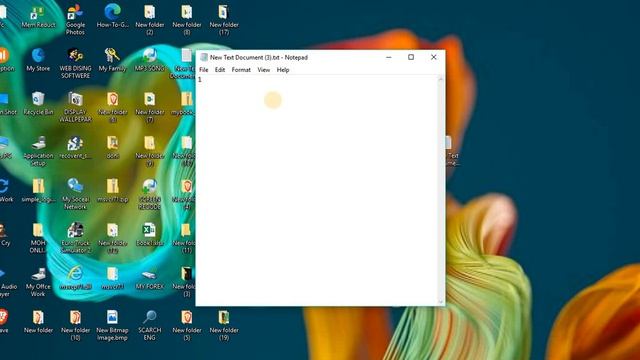Select the My Family keys icon

click(112, 60)
